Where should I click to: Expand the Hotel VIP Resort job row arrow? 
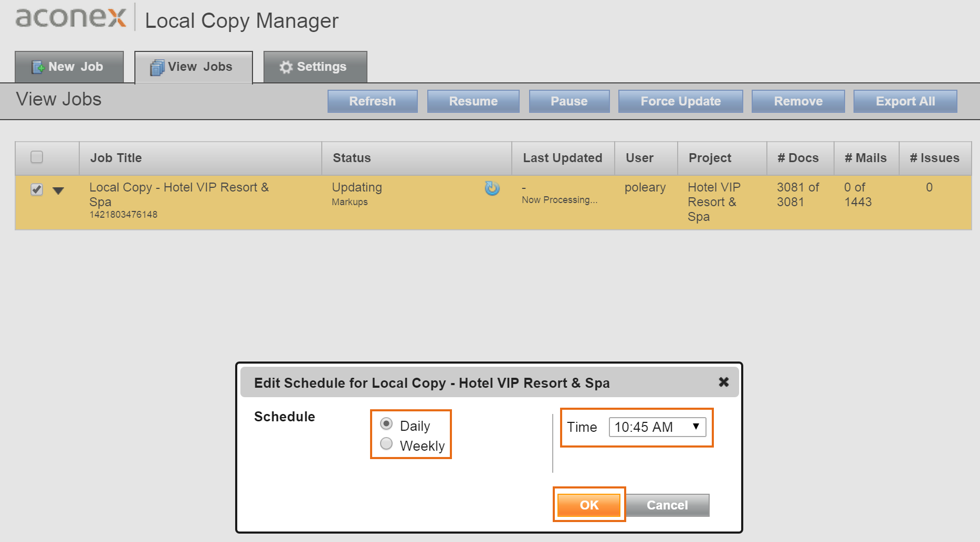58,190
